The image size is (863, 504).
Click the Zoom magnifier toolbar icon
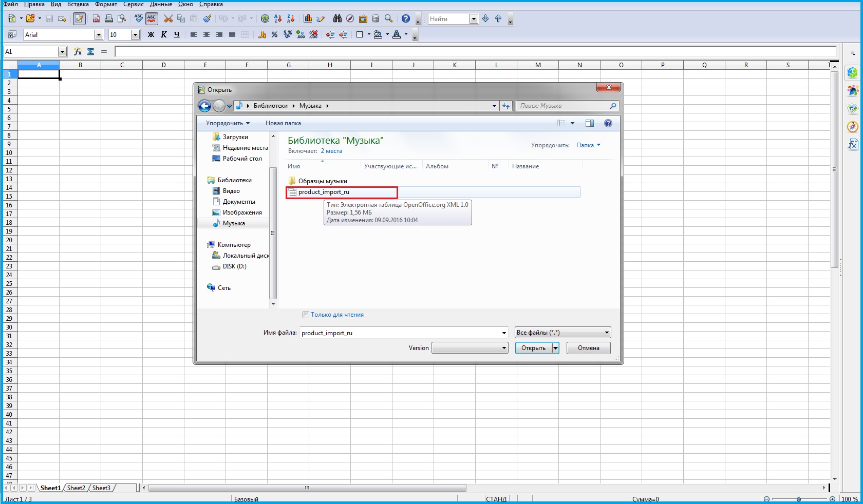tap(389, 19)
